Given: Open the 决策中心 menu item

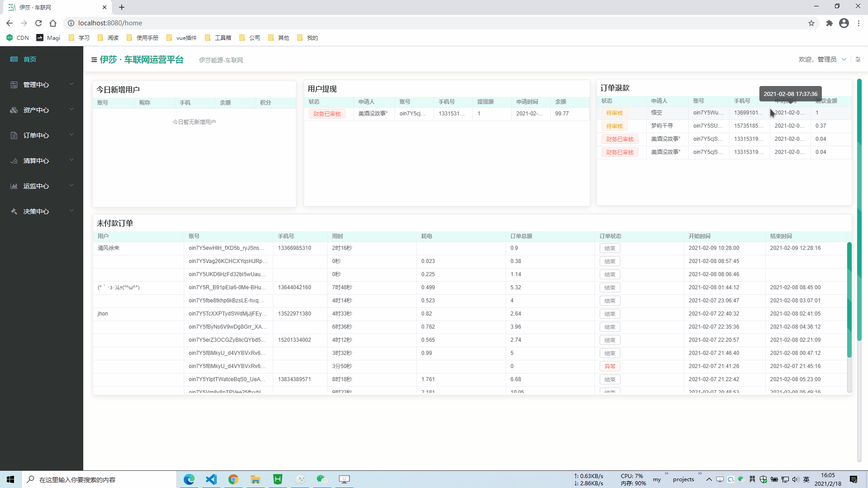Looking at the screenshot, I should (x=42, y=211).
